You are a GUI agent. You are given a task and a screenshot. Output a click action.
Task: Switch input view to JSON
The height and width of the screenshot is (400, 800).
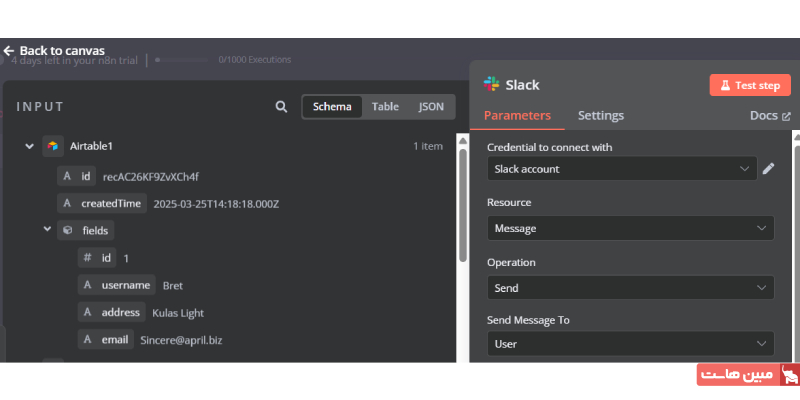[431, 107]
